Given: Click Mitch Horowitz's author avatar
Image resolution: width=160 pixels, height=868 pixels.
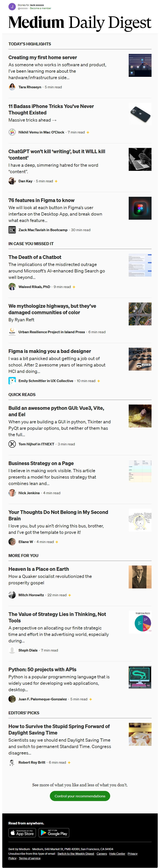Looking at the screenshot, I should [x=12, y=595].
